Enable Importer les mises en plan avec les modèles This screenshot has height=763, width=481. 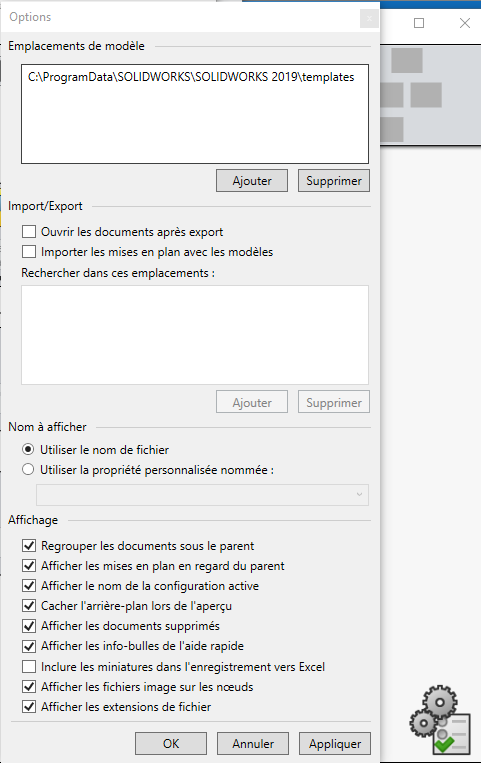click(x=29, y=252)
